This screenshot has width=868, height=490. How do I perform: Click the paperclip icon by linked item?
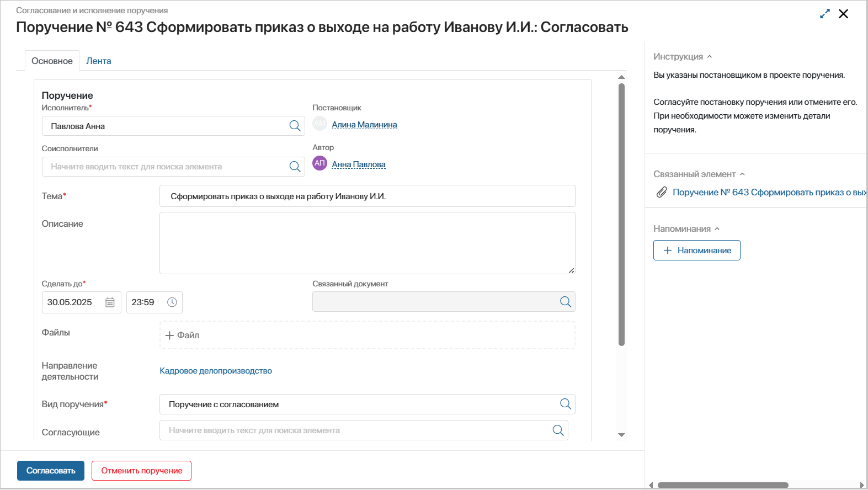661,192
